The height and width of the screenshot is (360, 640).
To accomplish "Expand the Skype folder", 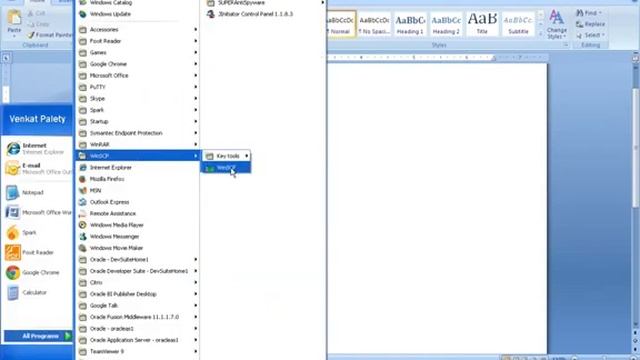I will click(138, 98).
